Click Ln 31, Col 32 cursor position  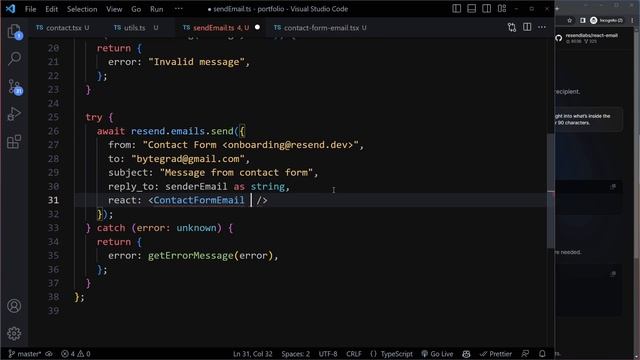point(252,354)
